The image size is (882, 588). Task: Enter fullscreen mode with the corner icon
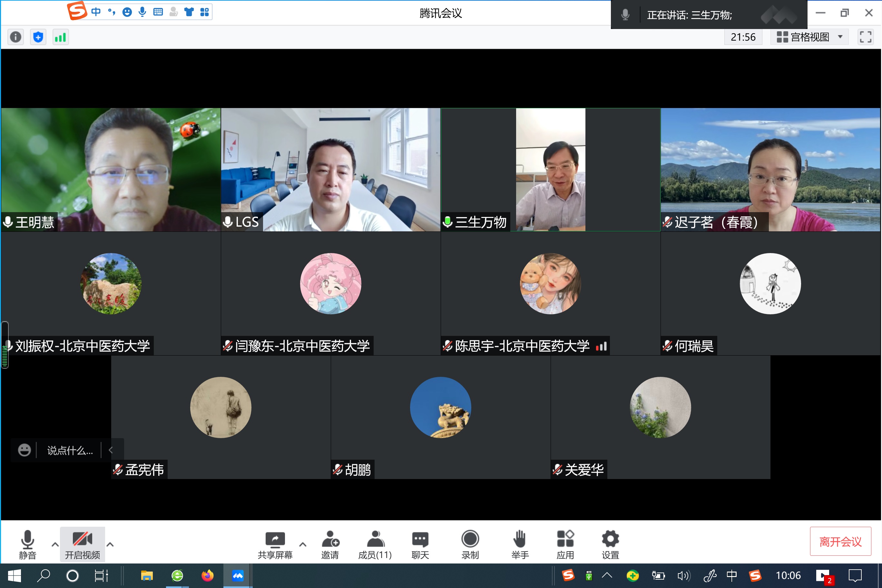(866, 37)
